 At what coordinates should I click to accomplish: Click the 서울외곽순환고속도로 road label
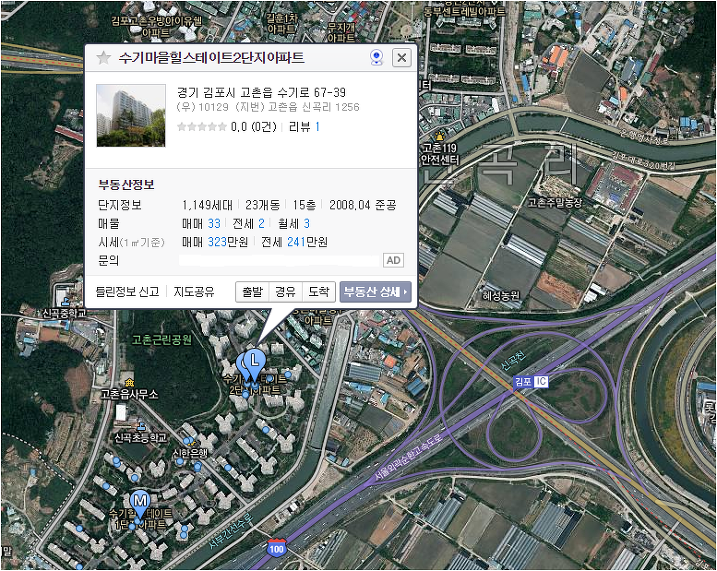(408, 456)
